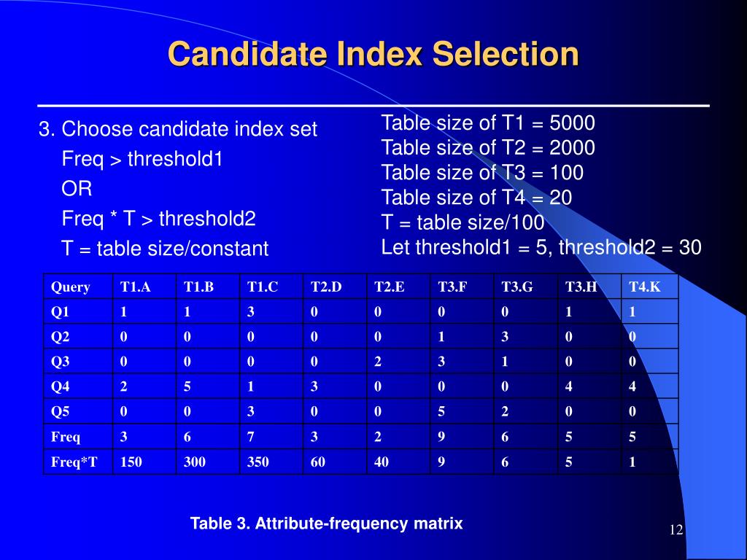This screenshot has width=747, height=560.
Task: Click the Candidate Index Selection title
Action: click(x=373, y=53)
